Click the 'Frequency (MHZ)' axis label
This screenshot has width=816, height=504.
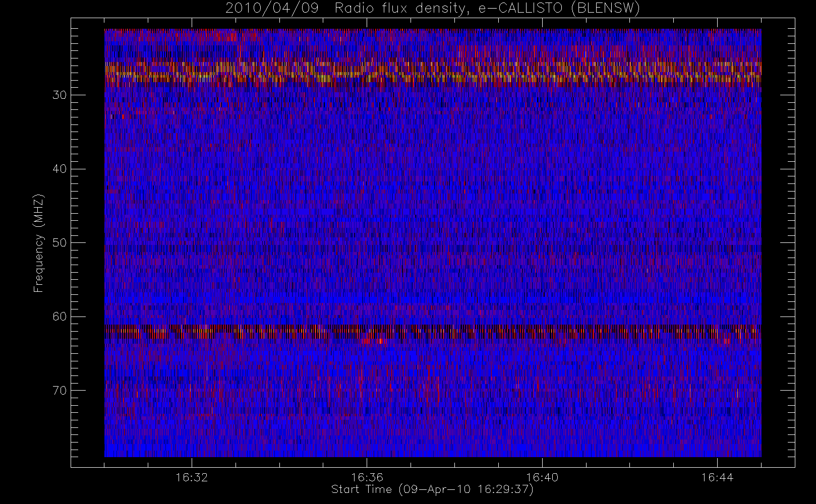point(39,243)
